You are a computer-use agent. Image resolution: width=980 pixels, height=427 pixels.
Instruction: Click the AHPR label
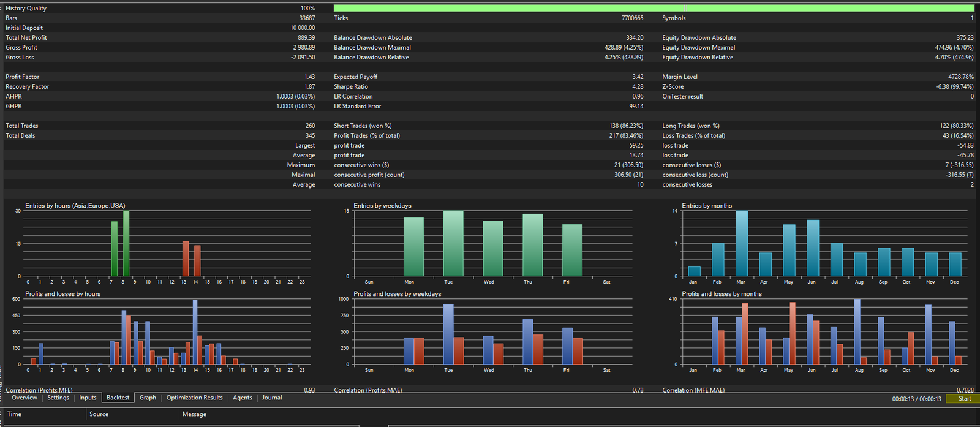[13, 96]
